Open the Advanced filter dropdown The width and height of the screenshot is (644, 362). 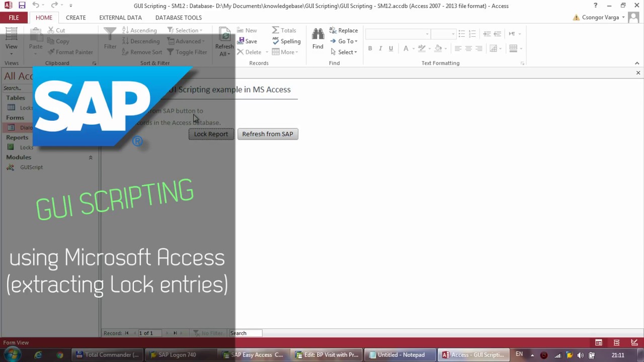pos(186,41)
